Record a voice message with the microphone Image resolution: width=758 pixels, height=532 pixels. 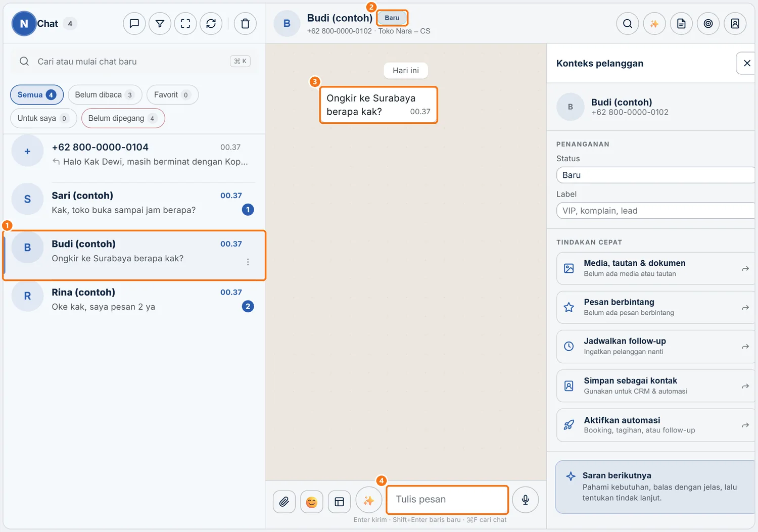(x=526, y=500)
